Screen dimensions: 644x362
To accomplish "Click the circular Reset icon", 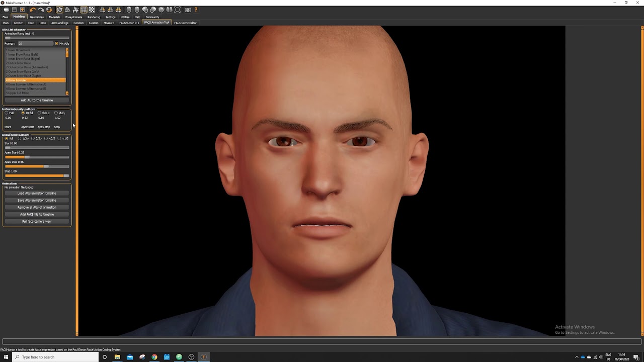I will pos(49,10).
